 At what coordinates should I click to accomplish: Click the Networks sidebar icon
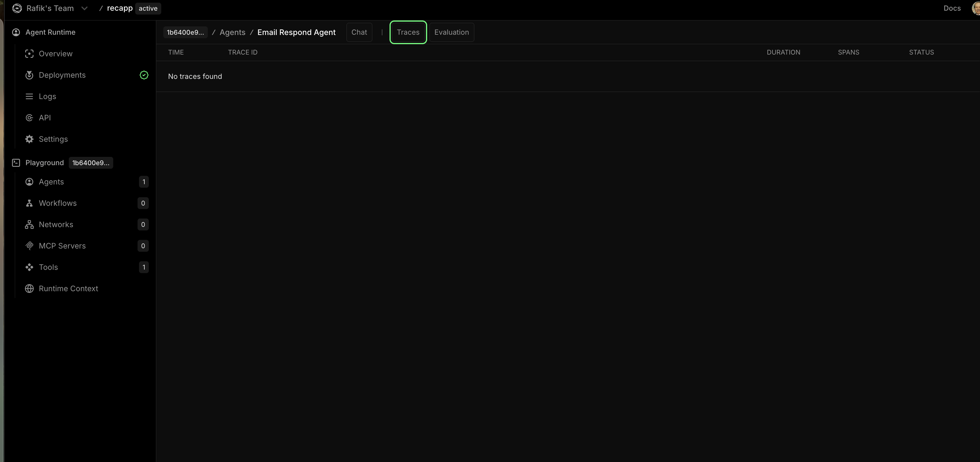tap(29, 224)
